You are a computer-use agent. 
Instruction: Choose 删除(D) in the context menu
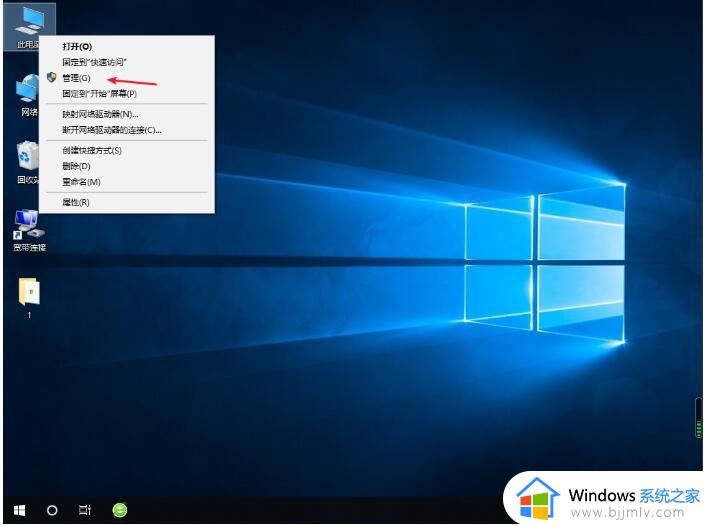126,166
